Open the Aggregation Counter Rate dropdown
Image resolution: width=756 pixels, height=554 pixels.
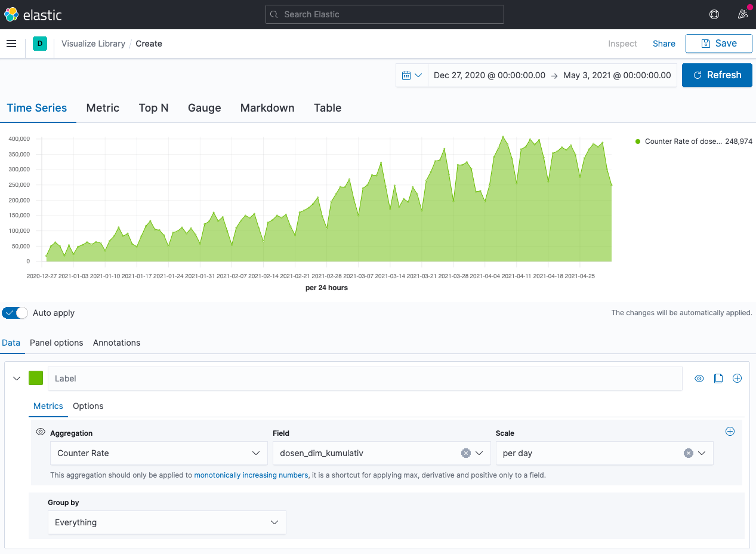pos(159,453)
